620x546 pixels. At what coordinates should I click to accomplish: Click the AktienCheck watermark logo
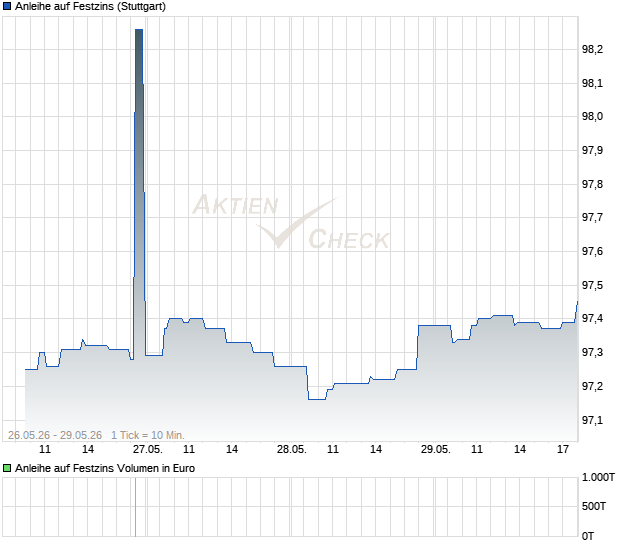click(x=291, y=221)
